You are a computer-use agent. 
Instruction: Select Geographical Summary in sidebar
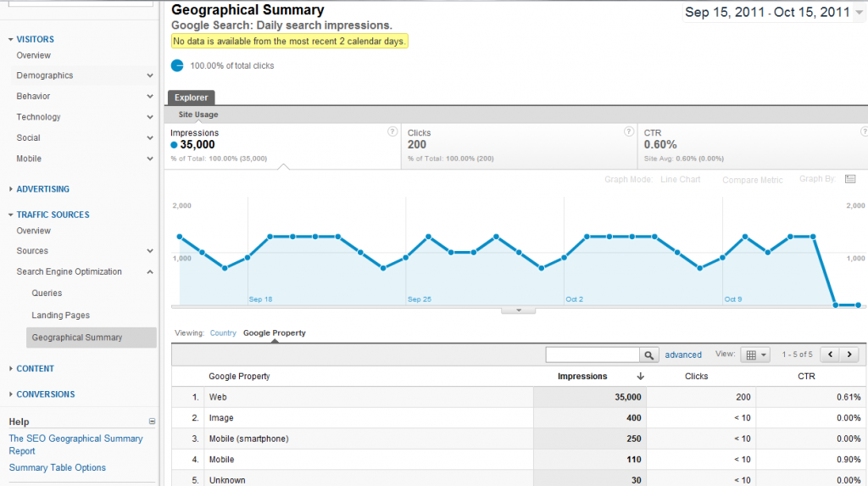click(x=92, y=338)
